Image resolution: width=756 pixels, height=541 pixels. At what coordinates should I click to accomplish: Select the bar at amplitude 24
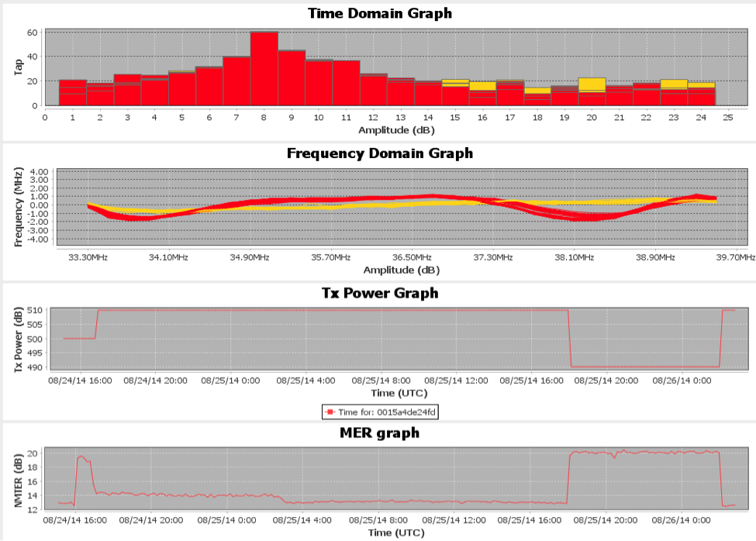click(701, 95)
